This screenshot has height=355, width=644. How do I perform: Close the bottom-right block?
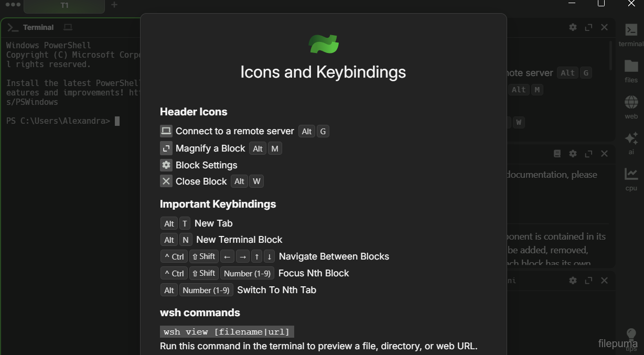pyautogui.click(x=604, y=281)
